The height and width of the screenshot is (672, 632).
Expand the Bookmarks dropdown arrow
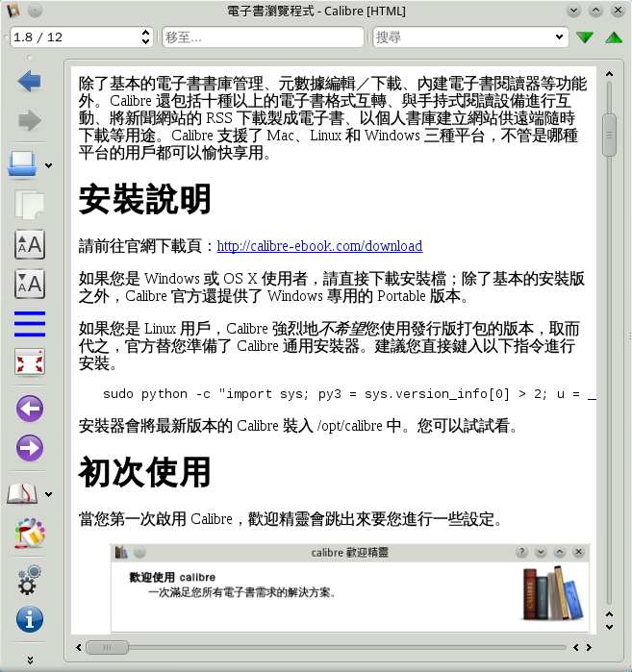pos(48,494)
